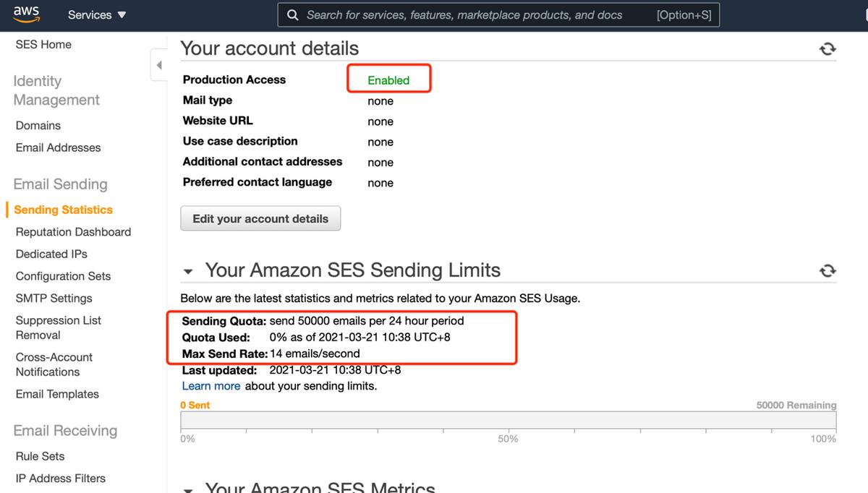Open the Services dropdown menu
This screenshot has width=868, height=493.
click(97, 15)
